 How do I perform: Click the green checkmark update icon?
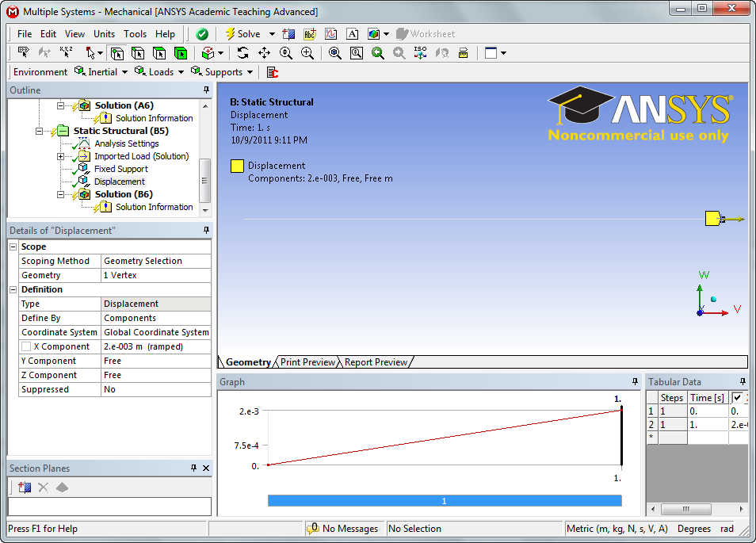[202, 34]
